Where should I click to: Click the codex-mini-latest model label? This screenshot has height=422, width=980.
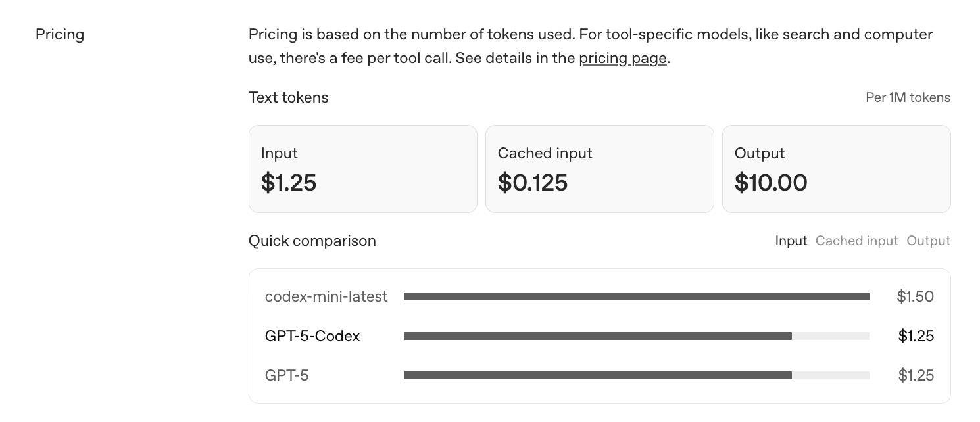tap(326, 296)
